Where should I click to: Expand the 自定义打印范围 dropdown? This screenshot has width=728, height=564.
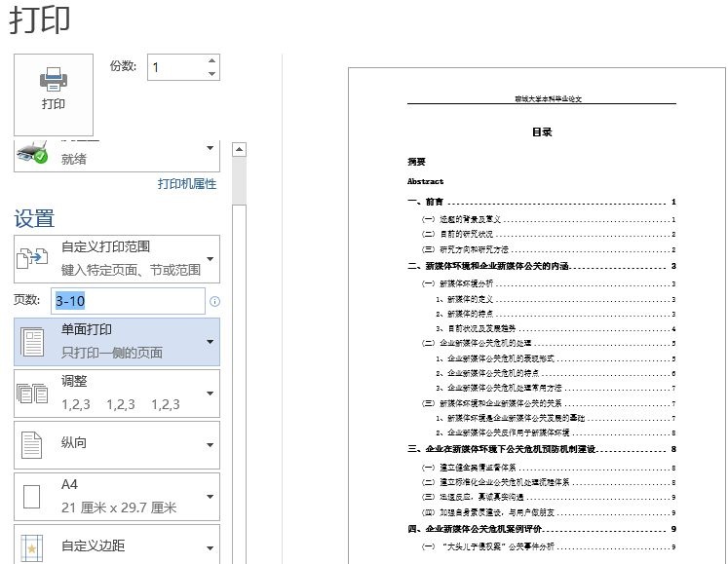[x=211, y=258]
